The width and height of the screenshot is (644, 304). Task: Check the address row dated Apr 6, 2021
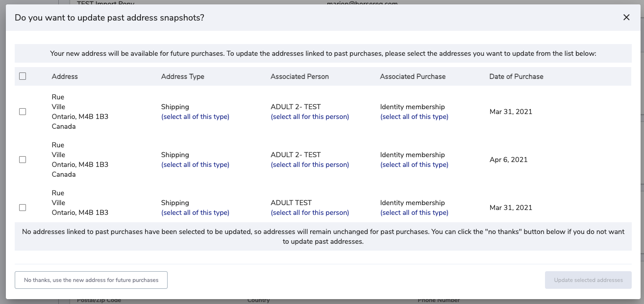(23, 160)
